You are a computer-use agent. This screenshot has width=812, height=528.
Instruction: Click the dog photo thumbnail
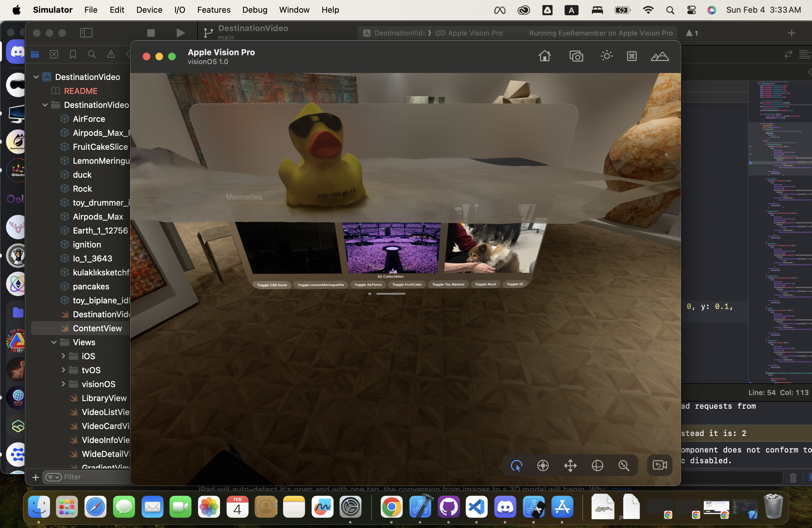(x=491, y=248)
